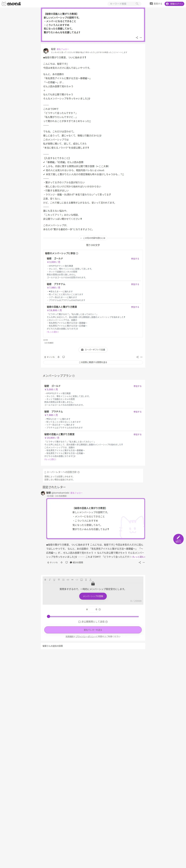
Task: Open help icon beside 秘密のメンバーシップに参加
Action: pyautogui.click(x=77, y=253)
